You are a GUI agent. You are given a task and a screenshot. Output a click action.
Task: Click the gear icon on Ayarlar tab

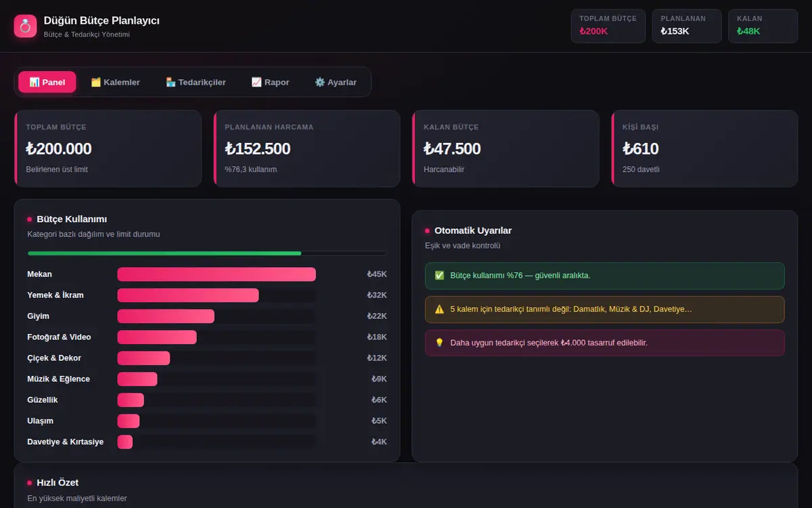pos(319,82)
